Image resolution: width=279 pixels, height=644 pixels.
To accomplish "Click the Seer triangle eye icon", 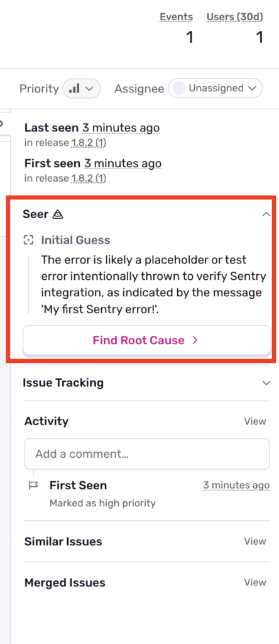I will [58, 214].
